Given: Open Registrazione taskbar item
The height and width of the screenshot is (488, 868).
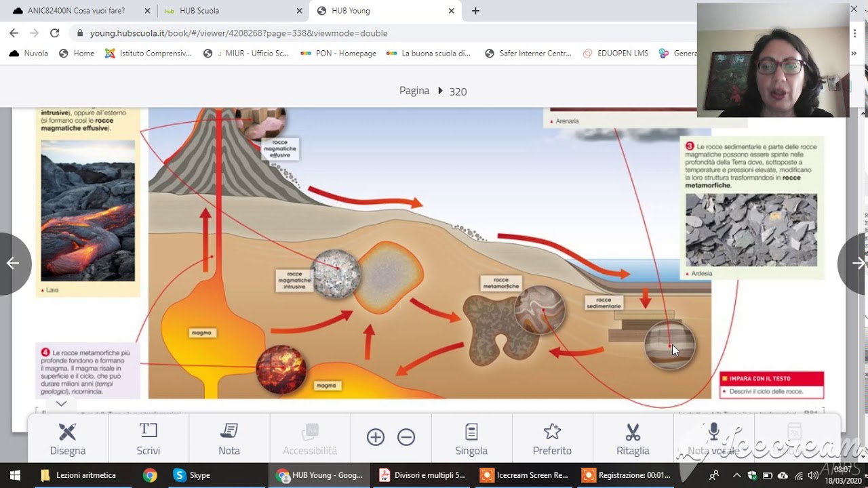Looking at the screenshot, I should [627, 475].
